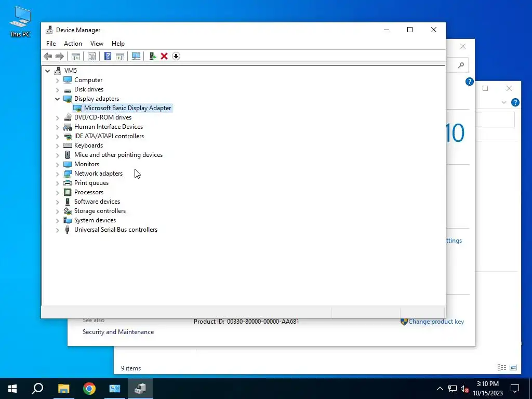Click the Print queues printer icon

tap(68, 183)
